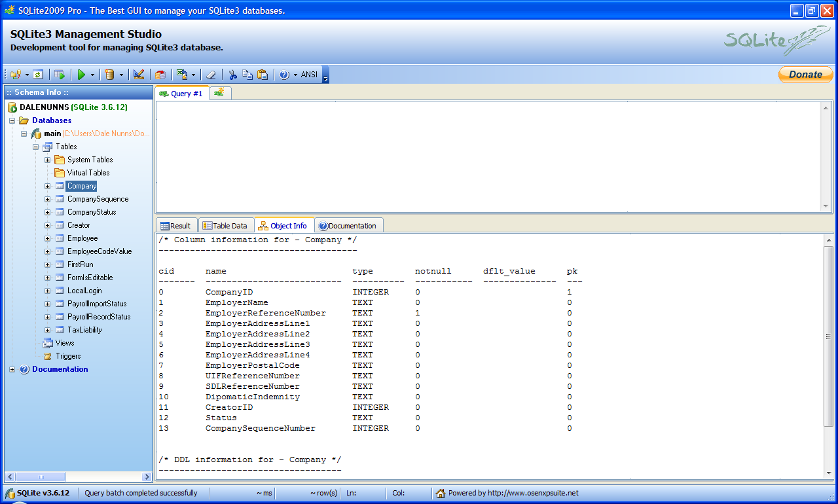Viewport: 838px width, 504px height.
Task: Expand the Documentation tree node
Action: coord(12,369)
